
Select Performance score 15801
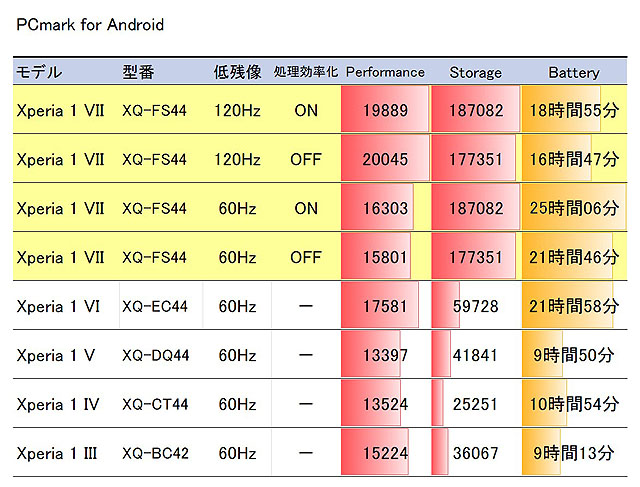coord(385,257)
